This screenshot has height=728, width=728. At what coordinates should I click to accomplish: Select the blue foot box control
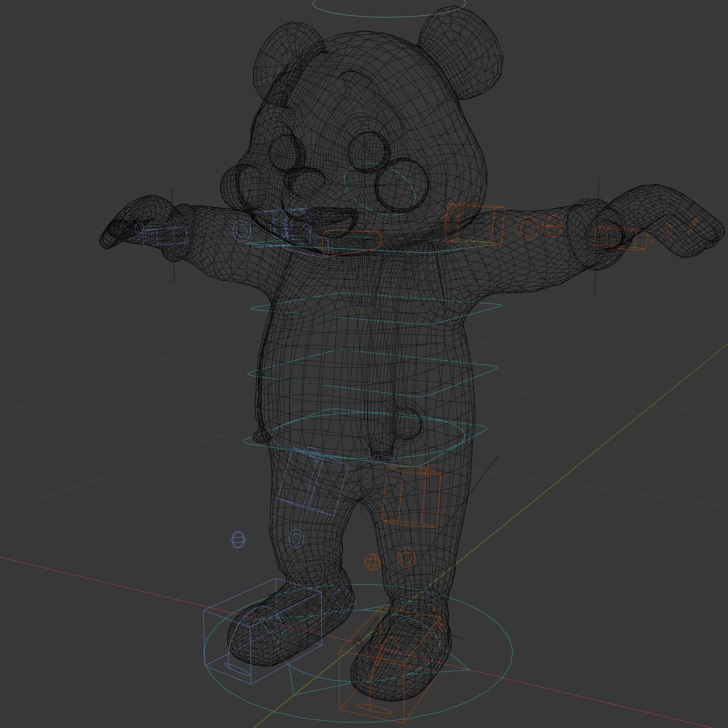coord(263,631)
